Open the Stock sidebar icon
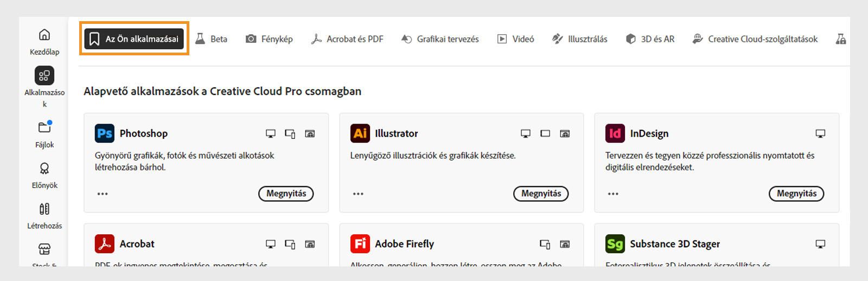Screen dimensions: 868x281 (44, 249)
